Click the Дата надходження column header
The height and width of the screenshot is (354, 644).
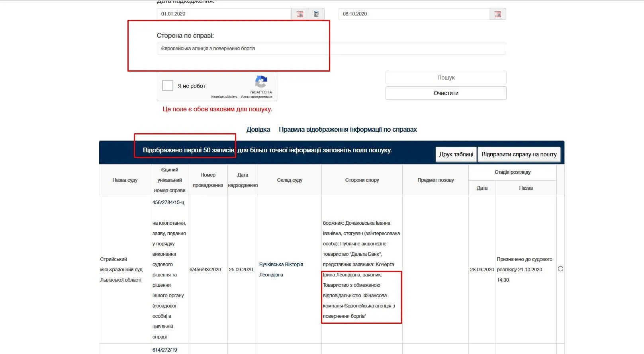coord(243,180)
